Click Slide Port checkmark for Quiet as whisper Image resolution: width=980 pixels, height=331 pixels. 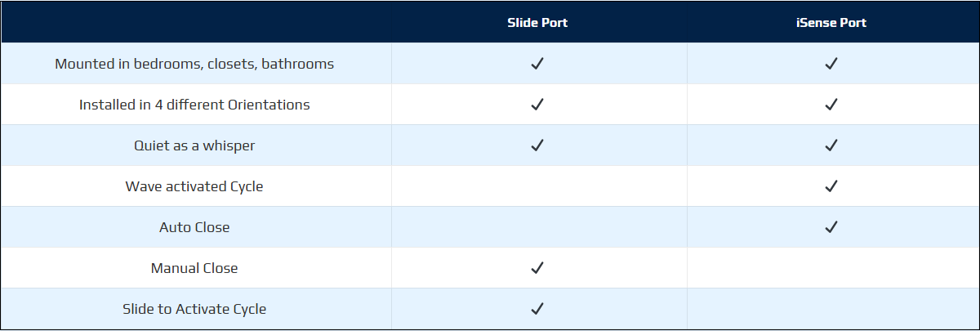click(537, 145)
